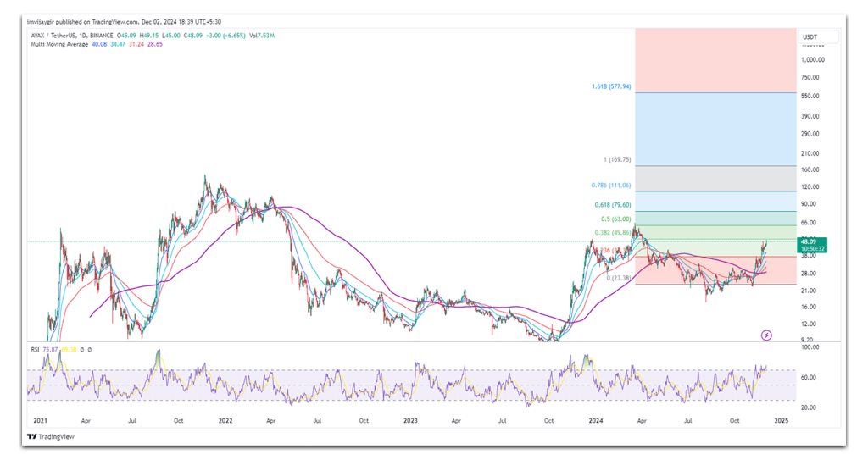Click the purple moving average value 28.65
The width and height of the screenshot is (868, 460).
point(155,44)
